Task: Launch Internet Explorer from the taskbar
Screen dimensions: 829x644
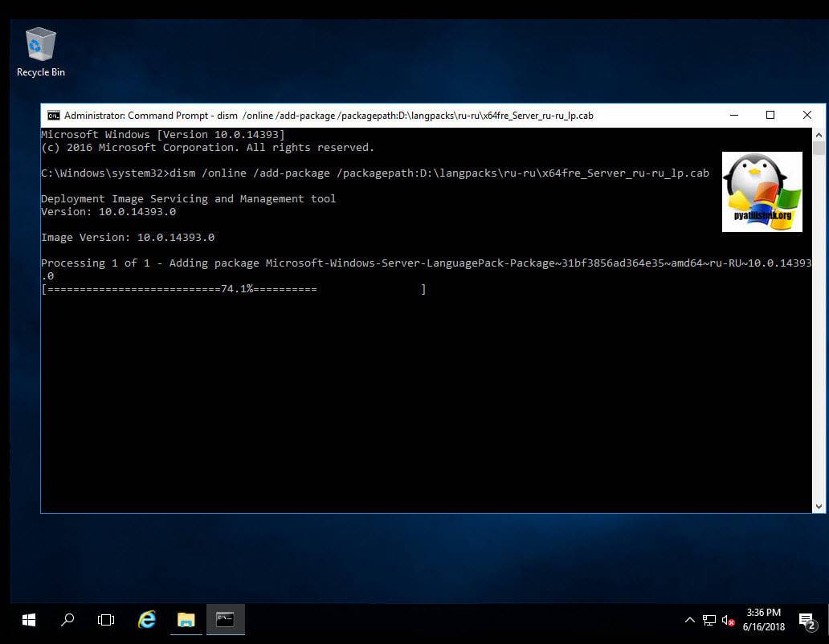Action: coord(146,620)
